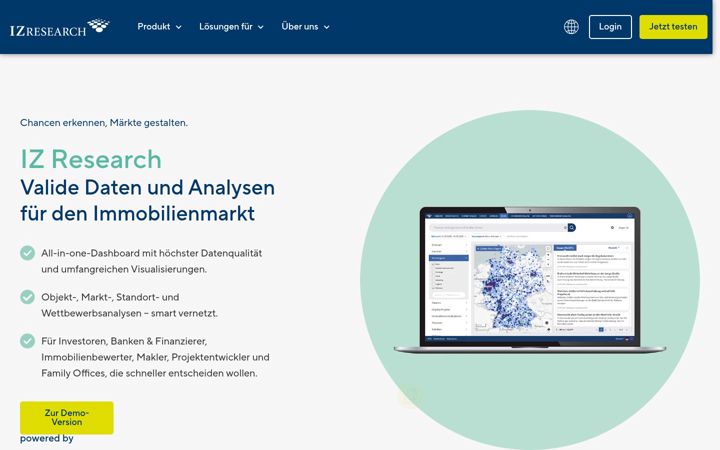This screenshot has height=450, width=720.
Task: Click the Wettbewerbsanalysen – smart vernetzt text
Action: (x=129, y=313)
